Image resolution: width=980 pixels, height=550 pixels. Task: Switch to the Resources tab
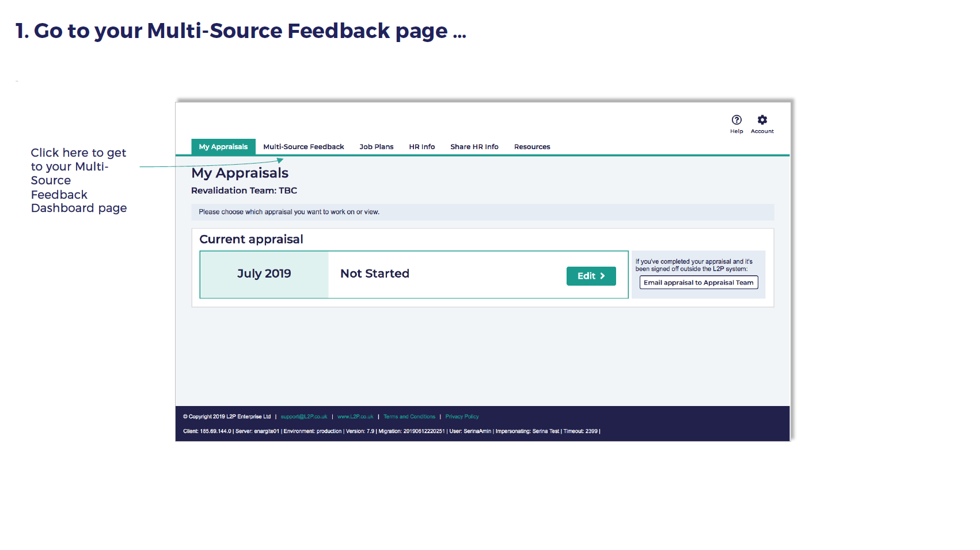[x=532, y=147]
